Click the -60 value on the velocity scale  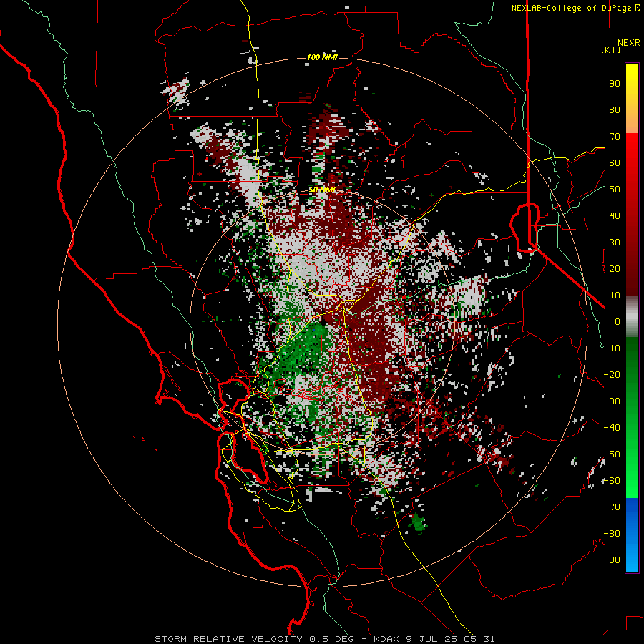tap(612, 481)
